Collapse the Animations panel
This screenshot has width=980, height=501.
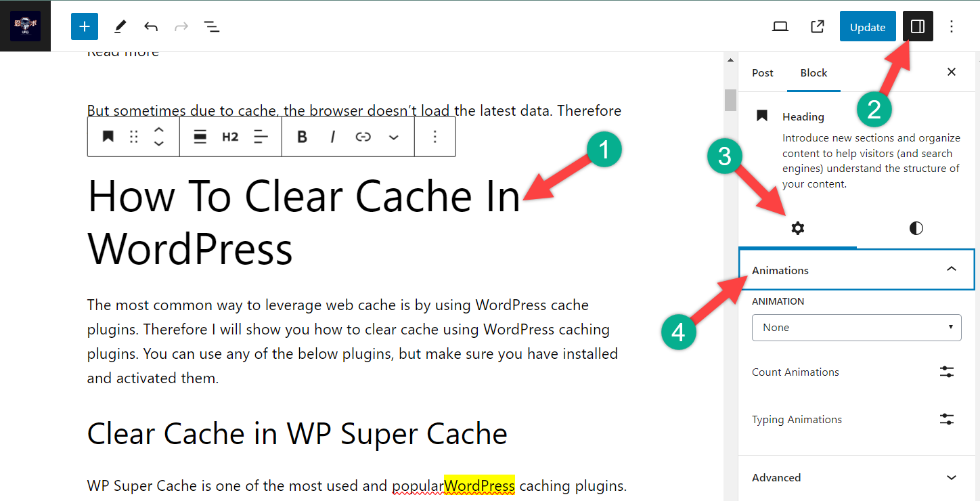pos(857,270)
